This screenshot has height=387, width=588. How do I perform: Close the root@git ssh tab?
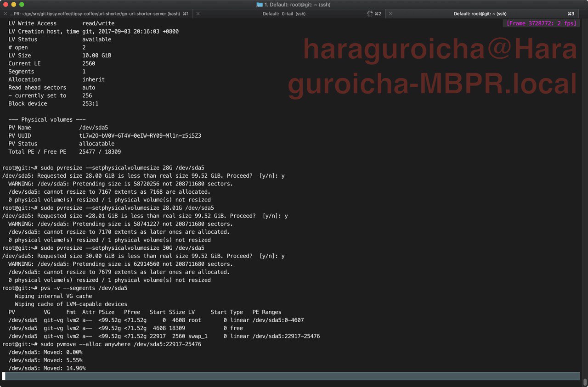point(390,14)
